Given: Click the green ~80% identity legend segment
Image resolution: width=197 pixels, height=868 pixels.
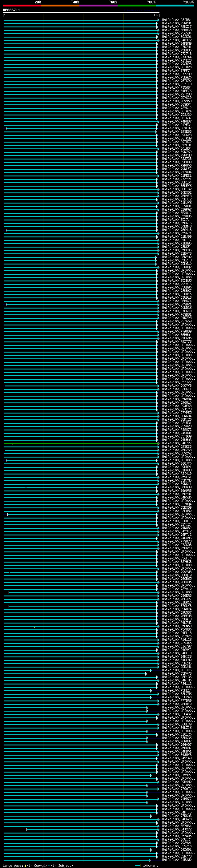Looking at the screenshot, I should click(137, 6).
